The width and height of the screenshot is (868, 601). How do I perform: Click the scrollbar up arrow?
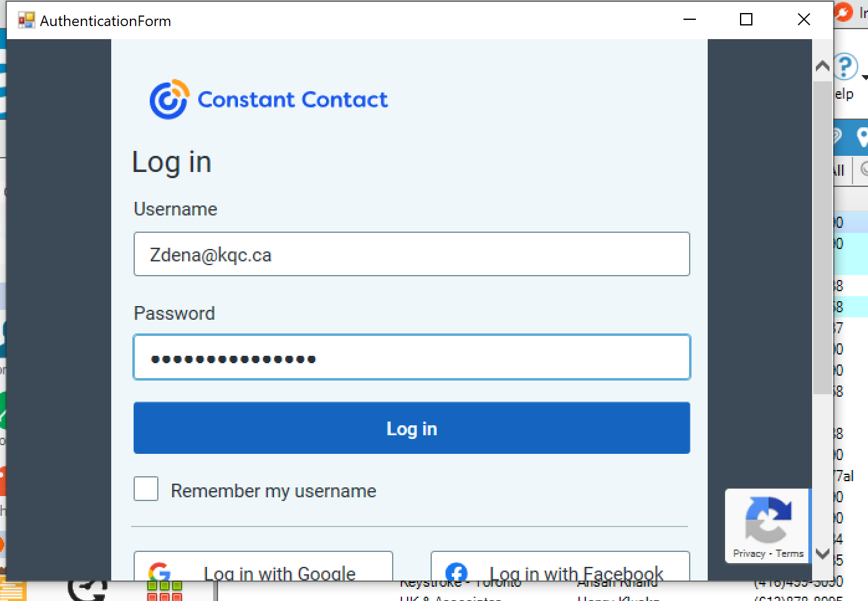pyautogui.click(x=823, y=66)
